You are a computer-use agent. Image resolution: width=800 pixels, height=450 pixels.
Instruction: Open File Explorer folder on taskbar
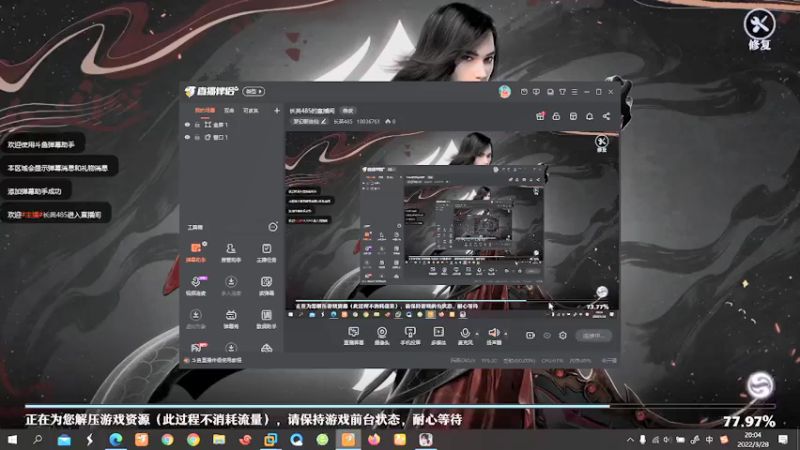point(219,439)
